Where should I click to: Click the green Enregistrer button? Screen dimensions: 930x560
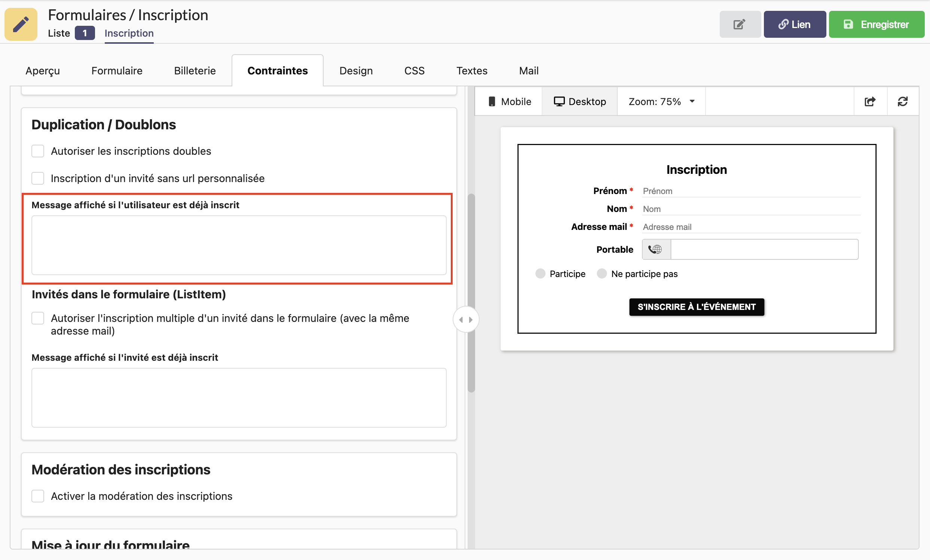point(876,25)
